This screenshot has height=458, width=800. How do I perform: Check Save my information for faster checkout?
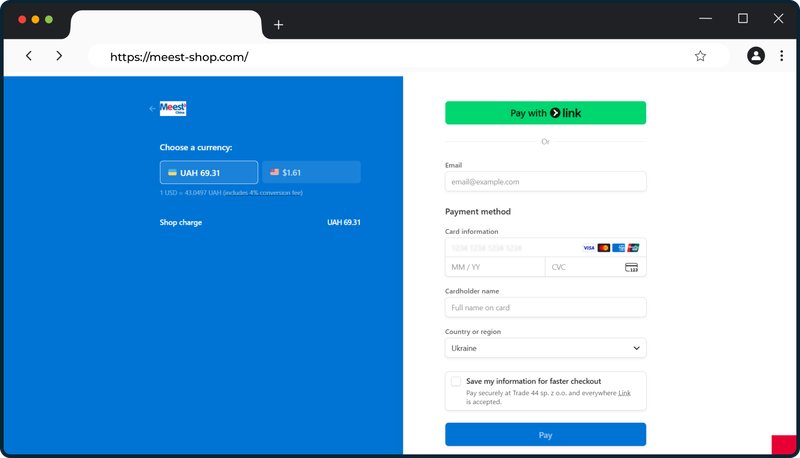click(x=456, y=381)
